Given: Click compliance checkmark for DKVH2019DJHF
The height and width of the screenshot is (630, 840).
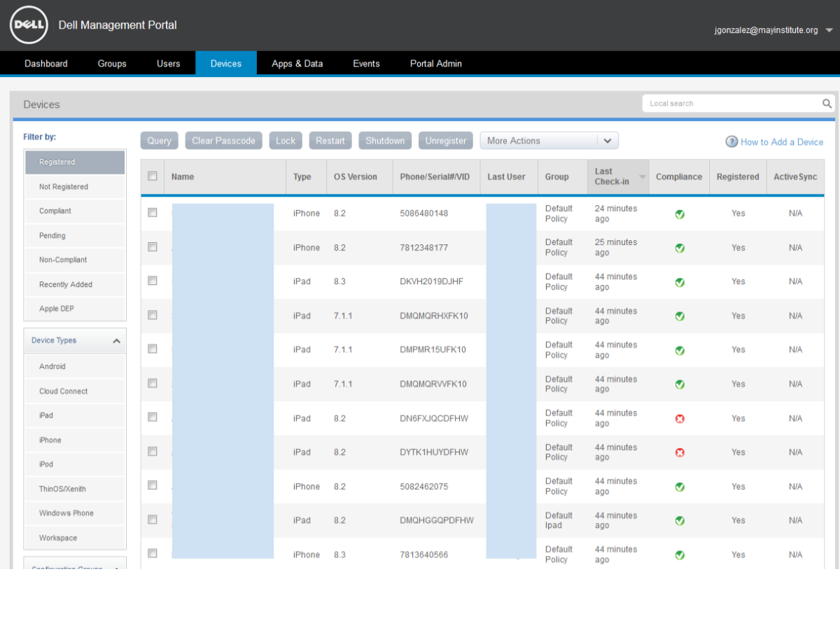Looking at the screenshot, I should point(680,282).
